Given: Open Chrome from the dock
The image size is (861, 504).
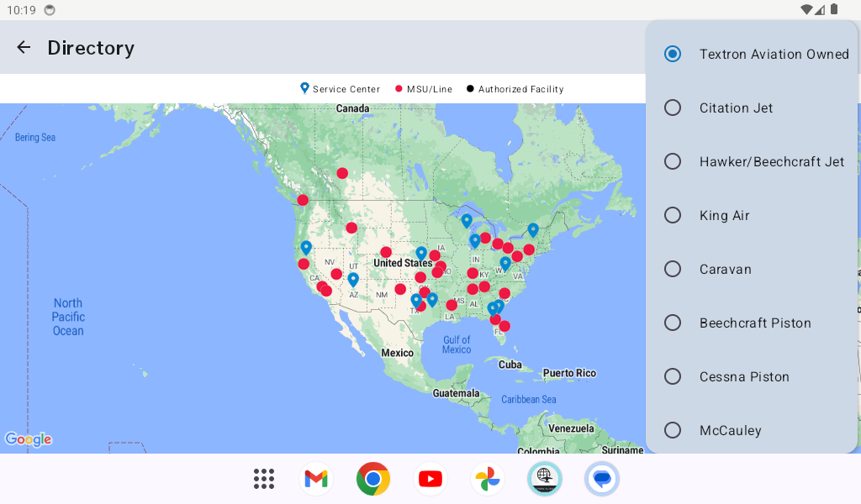Looking at the screenshot, I should point(373,479).
